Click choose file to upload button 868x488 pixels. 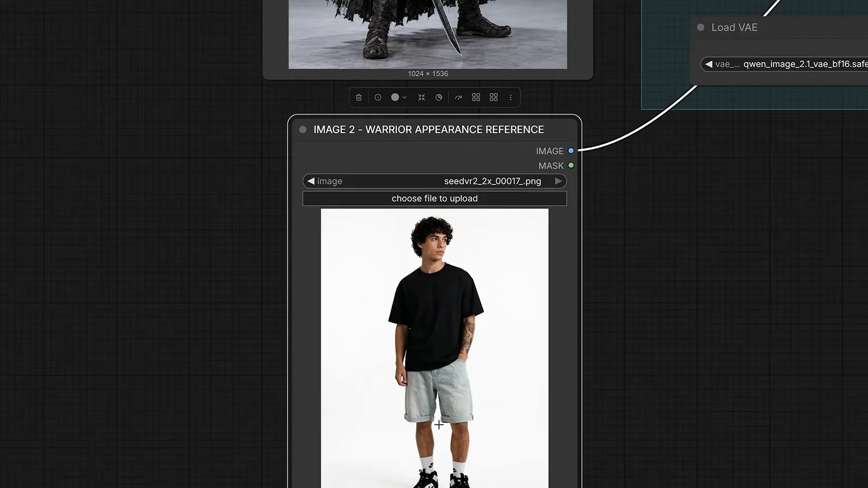pyautogui.click(x=435, y=198)
